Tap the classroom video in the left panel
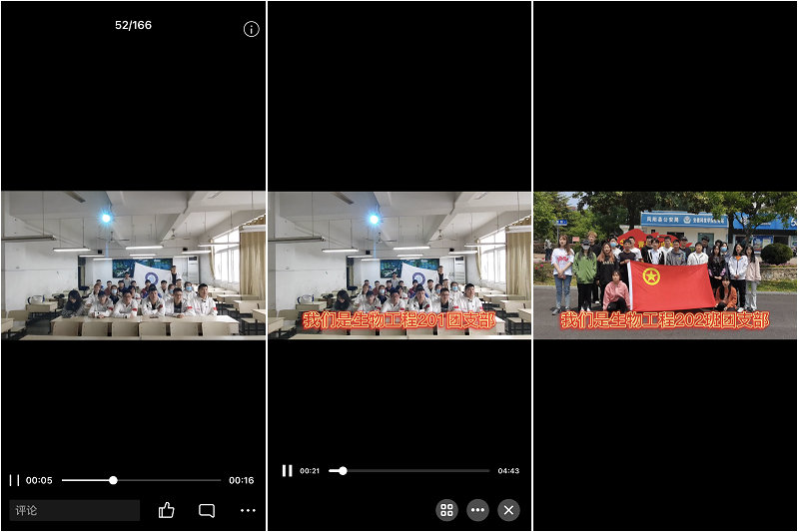Image resolution: width=799 pixels, height=532 pixels. coord(133,265)
